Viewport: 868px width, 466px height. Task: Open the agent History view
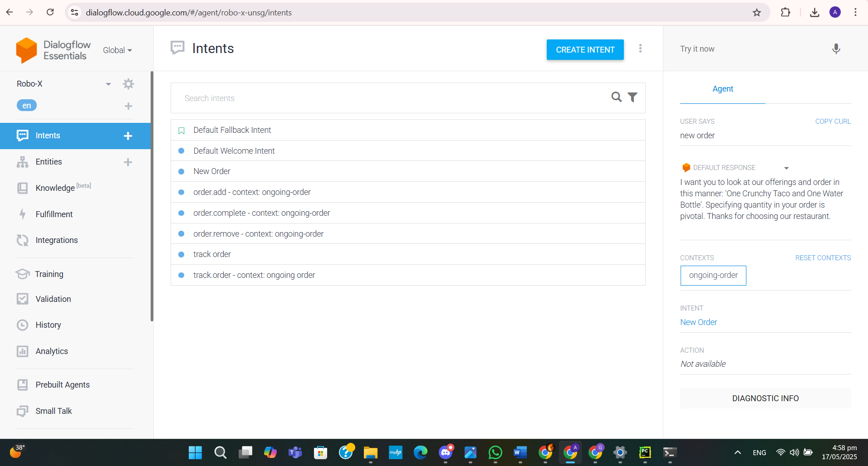49,325
